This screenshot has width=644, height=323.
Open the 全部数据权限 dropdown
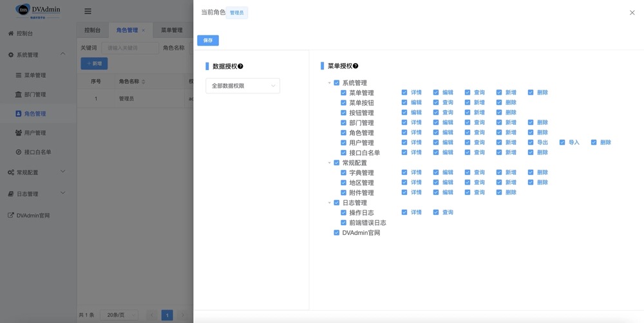[243, 86]
